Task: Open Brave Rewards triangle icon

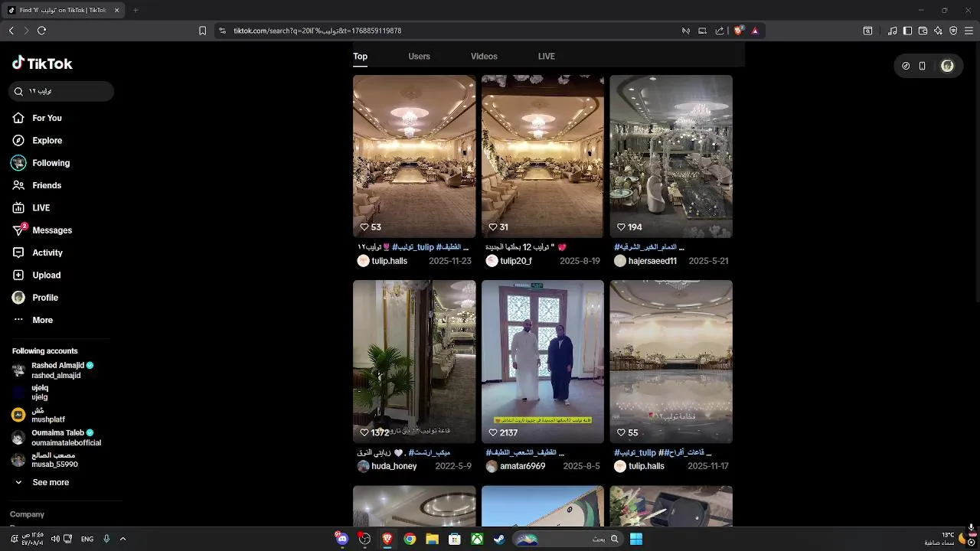Action: (x=755, y=31)
